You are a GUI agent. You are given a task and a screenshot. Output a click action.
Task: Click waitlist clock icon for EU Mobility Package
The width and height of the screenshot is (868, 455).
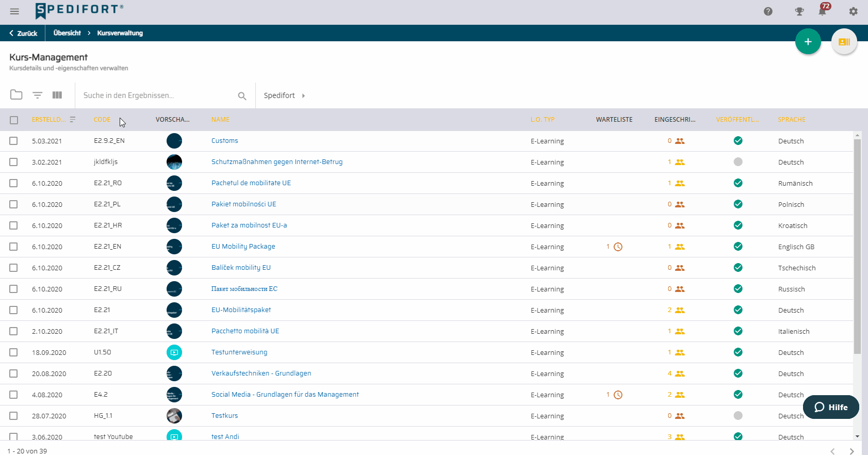pyautogui.click(x=618, y=247)
